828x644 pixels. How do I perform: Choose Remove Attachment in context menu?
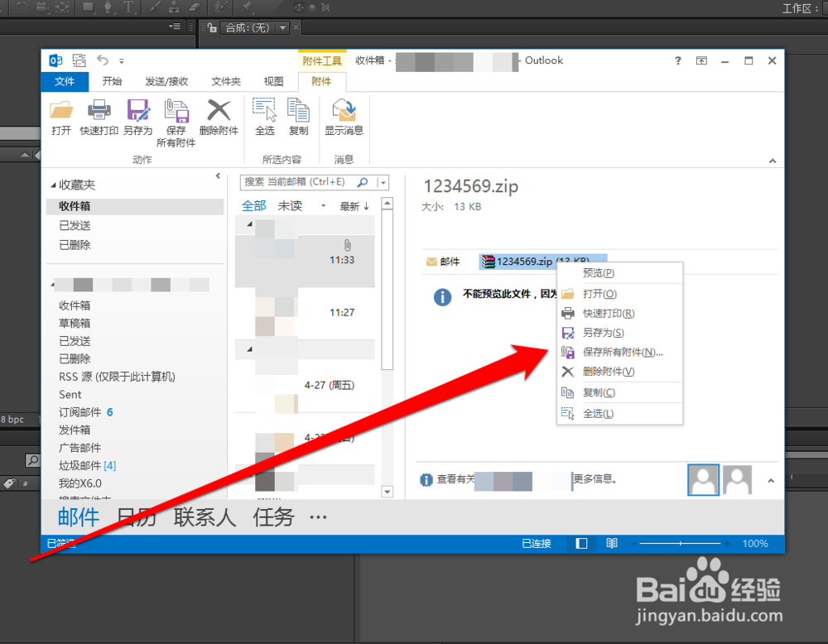[620, 372]
